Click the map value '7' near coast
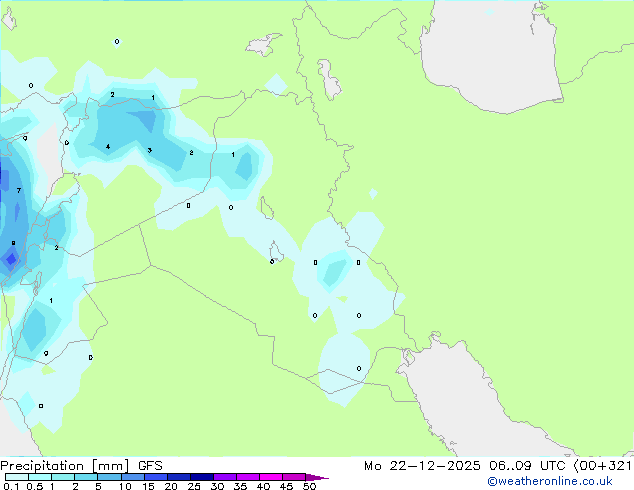The image size is (634, 490). pos(19,190)
